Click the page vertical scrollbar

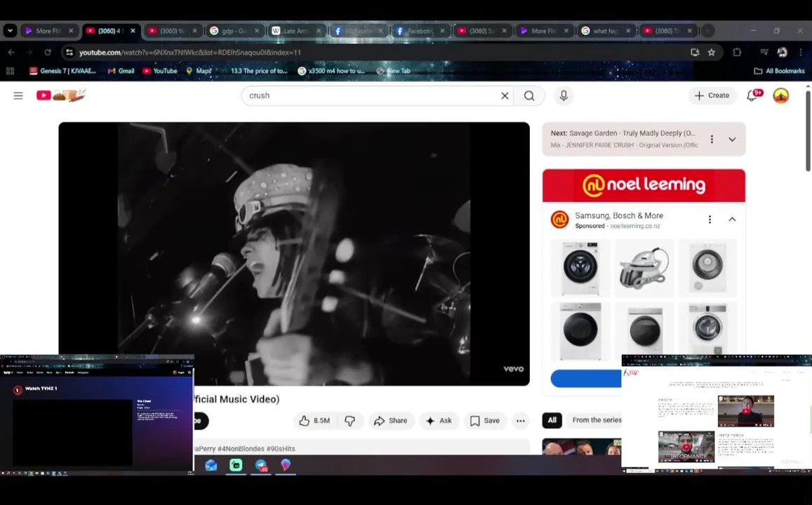coord(808,131)
